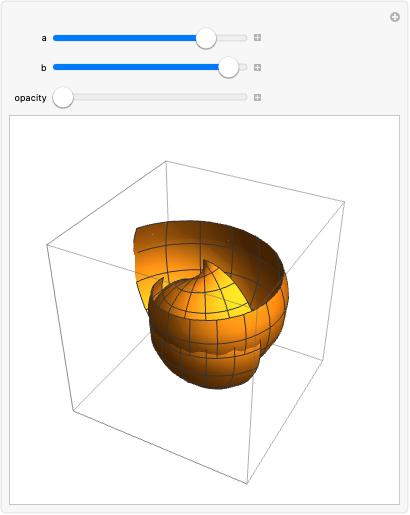Click the blue filled part of slider a
Screen dimensions: 410x515
coord(125,38)
